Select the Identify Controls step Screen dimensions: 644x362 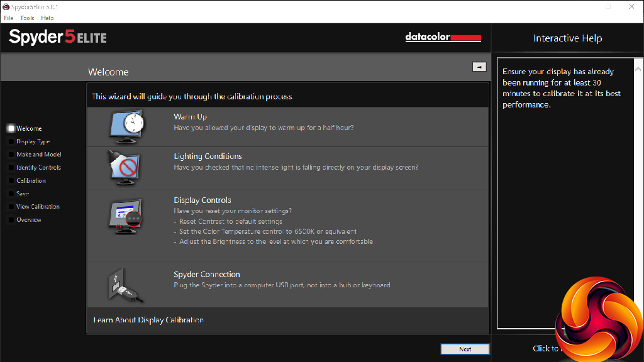coord(35,167)
